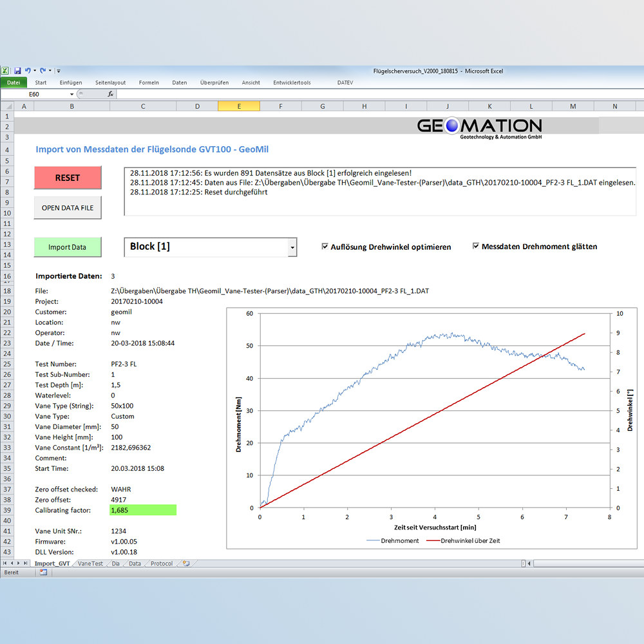
Task: Toggle Auflösung Drehwinkel optimieren checkbox
Action: (325, 247)
